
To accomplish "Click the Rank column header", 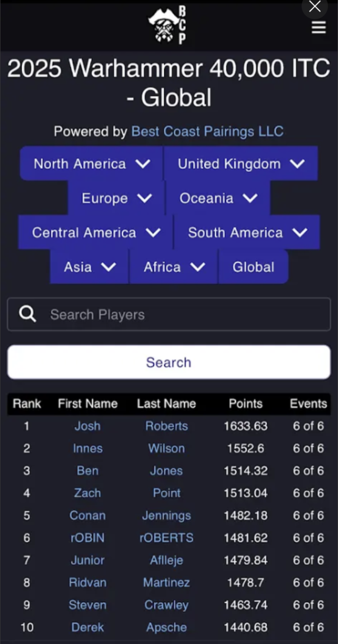I will pyautogui.click(x=27, y=403).
